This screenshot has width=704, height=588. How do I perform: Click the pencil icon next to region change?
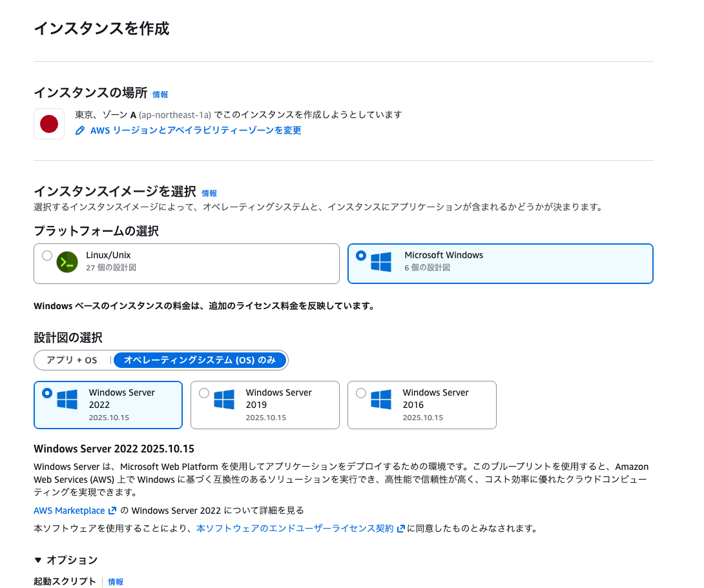coord(79,130)
